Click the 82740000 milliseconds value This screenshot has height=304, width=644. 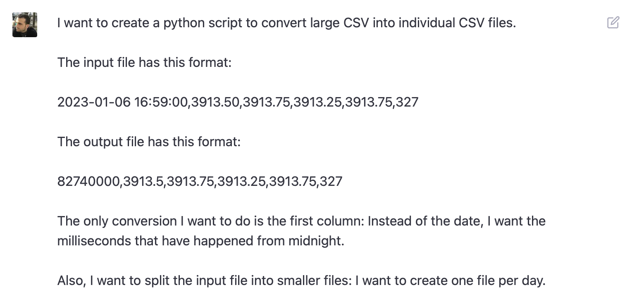(88, 181)
